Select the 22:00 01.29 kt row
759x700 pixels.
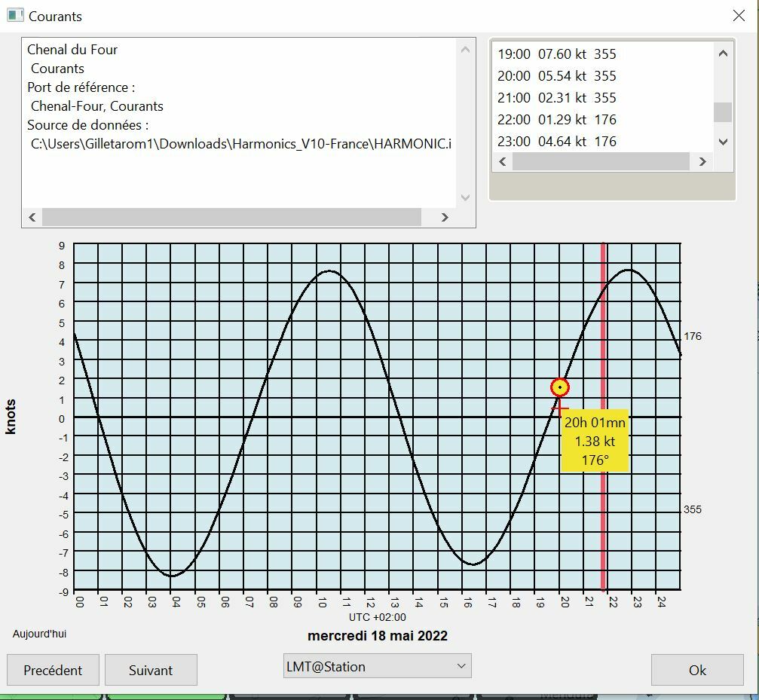[557, 120]
